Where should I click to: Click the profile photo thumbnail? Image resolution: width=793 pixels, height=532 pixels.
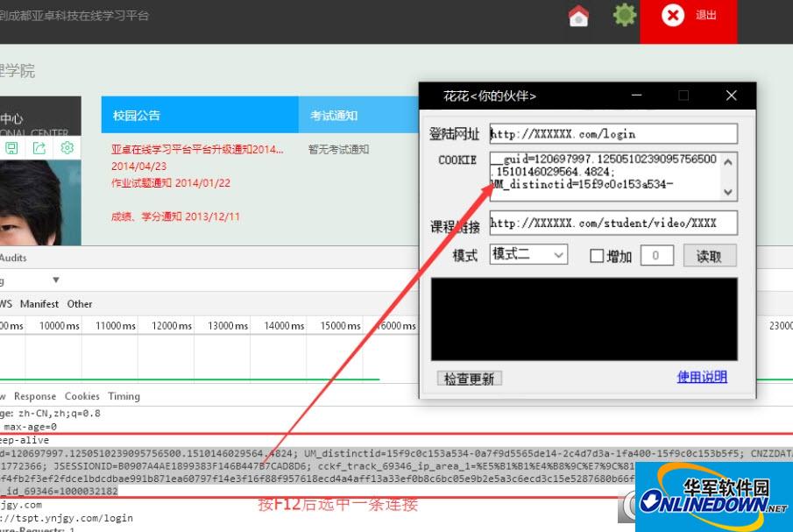pyautogui.click(x=40, y=202)
